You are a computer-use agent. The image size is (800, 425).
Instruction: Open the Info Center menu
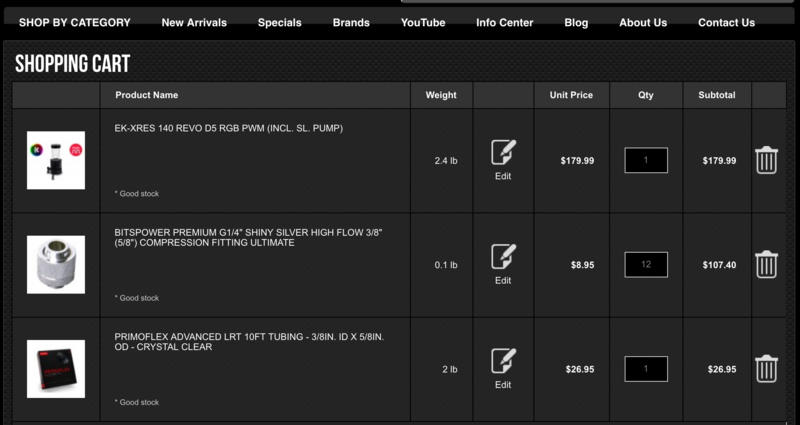pyautogui.click(x=505, y=22)
